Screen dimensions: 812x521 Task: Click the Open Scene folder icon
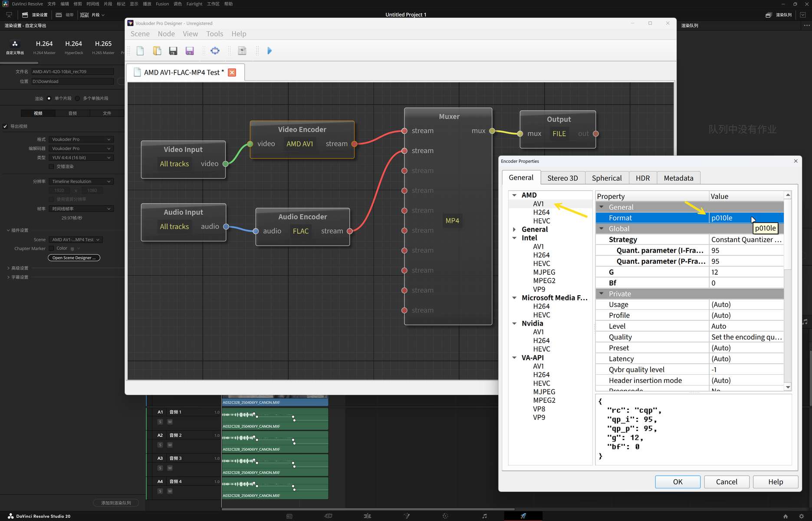pyautogui.click(x=157, y=51)
